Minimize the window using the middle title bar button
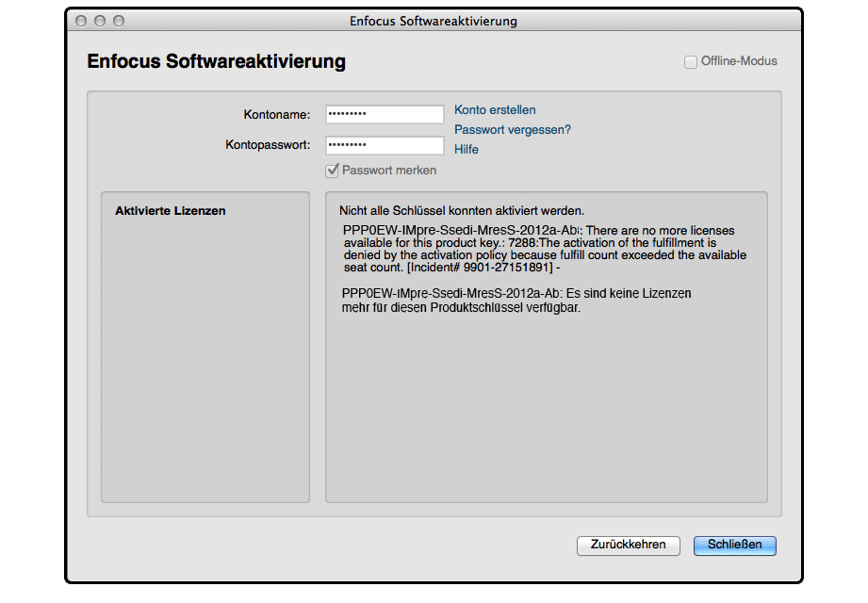868x603 pixels. point(100,21)
